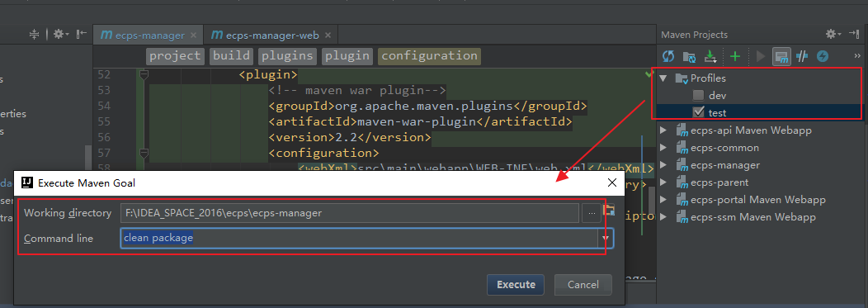Click line number 55 in gutter
Screen dimensions: 868x308
[x=103, y=121]
